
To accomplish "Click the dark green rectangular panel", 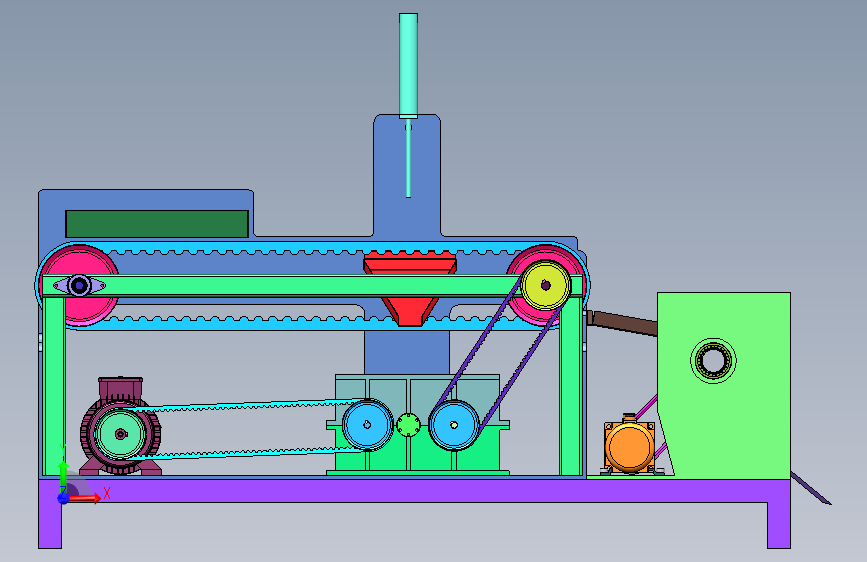I will pyautogui.click(x=157, y=223).
